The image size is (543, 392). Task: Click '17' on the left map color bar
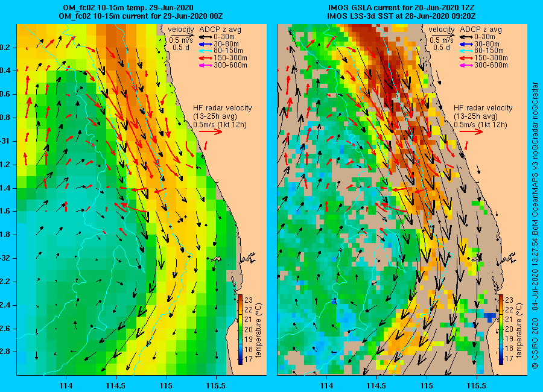click(x=249, y=359)
